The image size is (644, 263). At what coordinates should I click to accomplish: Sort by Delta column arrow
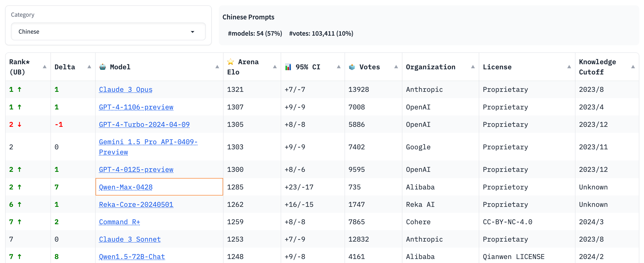pyautogui.click(x=89, y=67)
